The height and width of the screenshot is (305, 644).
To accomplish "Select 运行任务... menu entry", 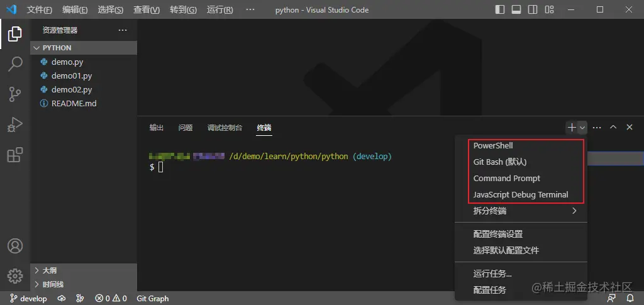I will 521,274.
